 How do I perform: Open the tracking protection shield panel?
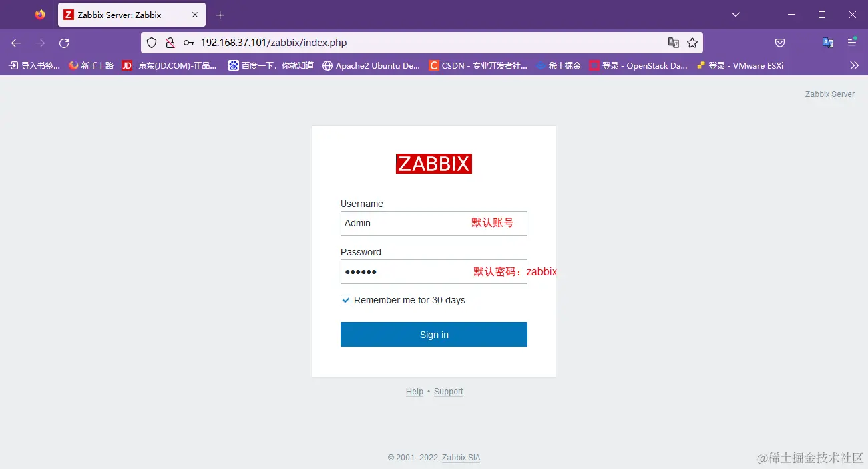(x=152, y=42)
